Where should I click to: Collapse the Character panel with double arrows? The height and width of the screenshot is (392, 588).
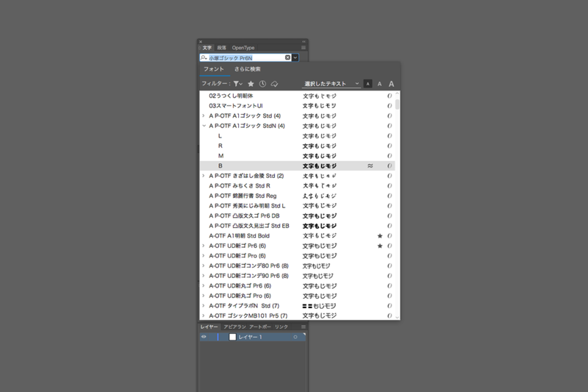(304, 41)
